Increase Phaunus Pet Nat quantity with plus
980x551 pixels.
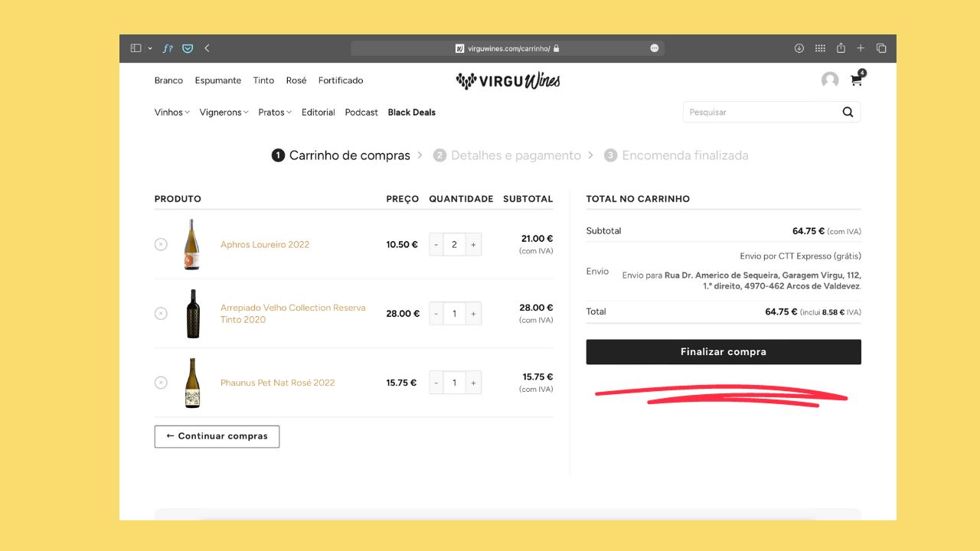click(x=473, y=383)
